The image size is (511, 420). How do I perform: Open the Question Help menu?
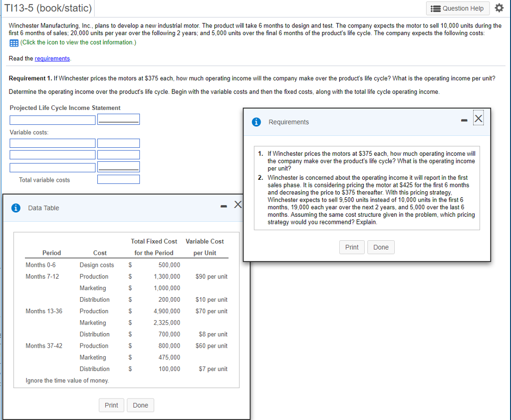coord(458,8)
